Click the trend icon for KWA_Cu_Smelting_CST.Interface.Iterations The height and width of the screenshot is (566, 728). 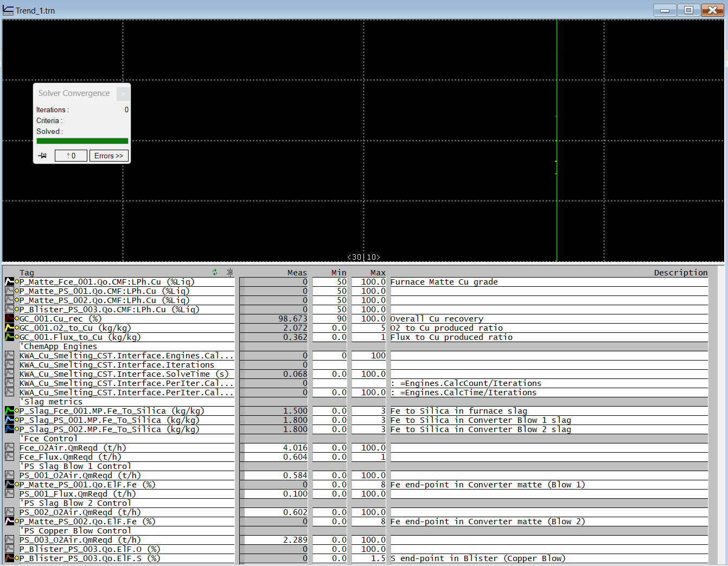tap(9, 365)
